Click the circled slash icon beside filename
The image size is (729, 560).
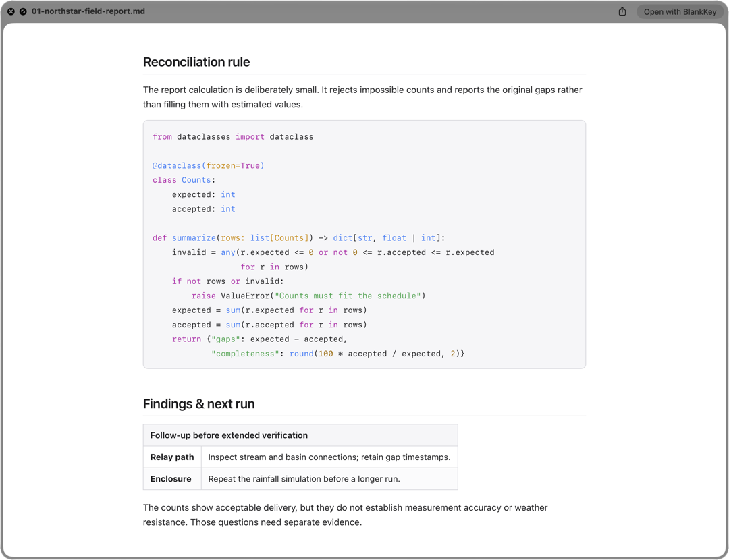tap(23, 11)
